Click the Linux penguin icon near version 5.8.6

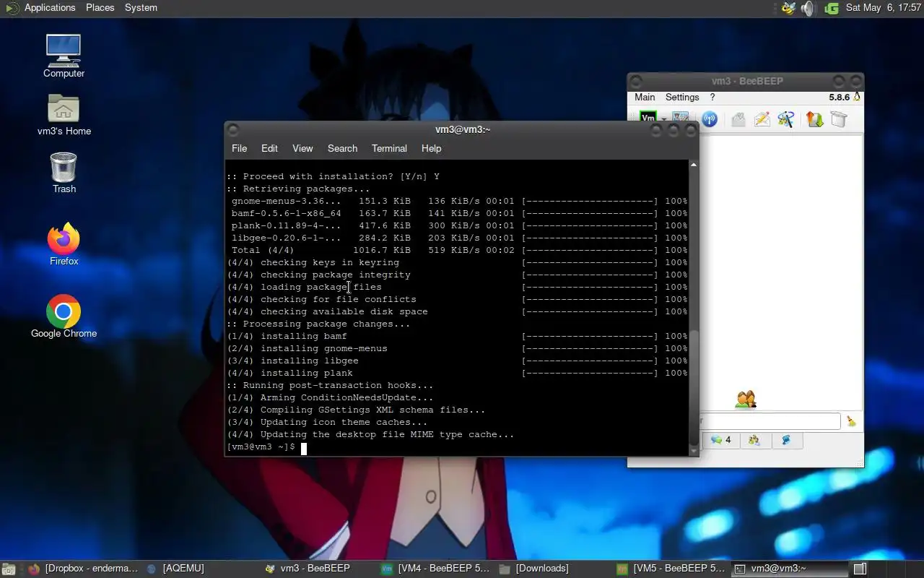pyautogui.click(x=857, y=97)
